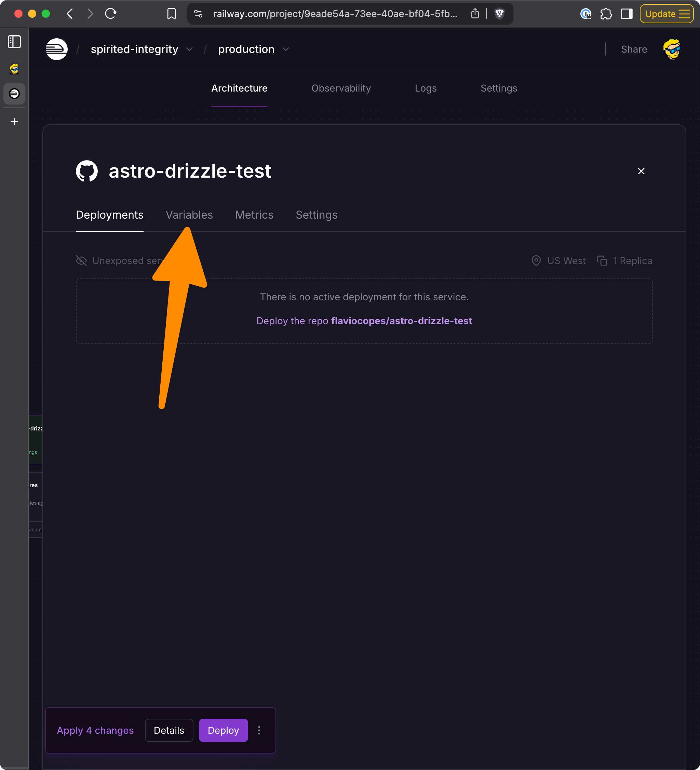
Task: Click the browser bookmark icon
Action: [x=172, y=14]
